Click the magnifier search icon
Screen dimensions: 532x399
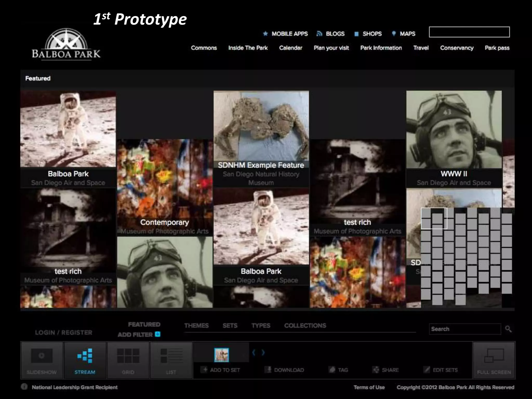point(508,329)
